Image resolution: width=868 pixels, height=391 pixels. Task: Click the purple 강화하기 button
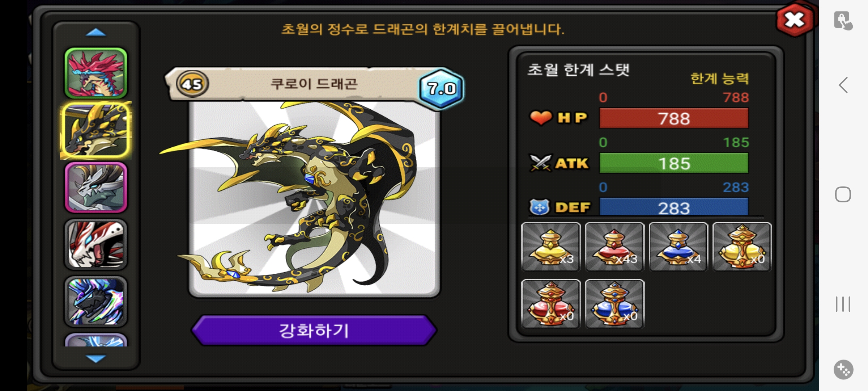click(x=314, y=330)
